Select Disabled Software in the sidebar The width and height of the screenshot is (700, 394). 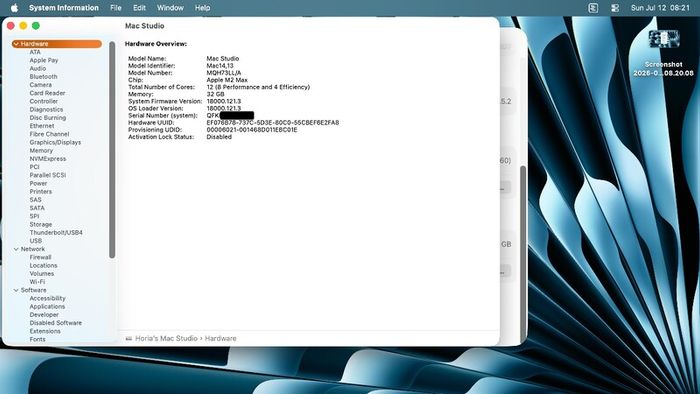(56, 323)
